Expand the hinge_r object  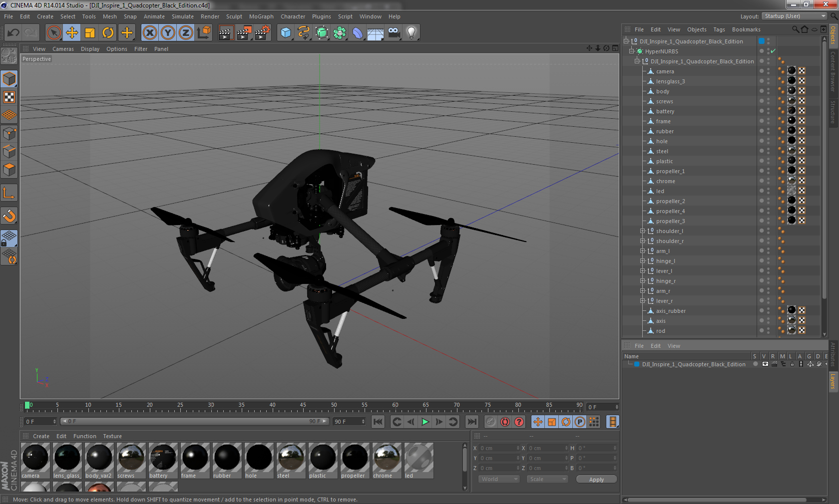click(643, 281)
